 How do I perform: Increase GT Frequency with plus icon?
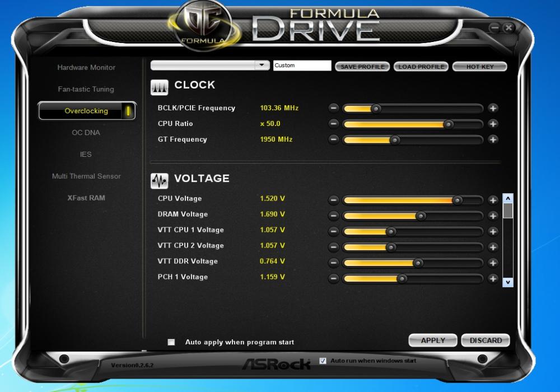coord(493,139)
